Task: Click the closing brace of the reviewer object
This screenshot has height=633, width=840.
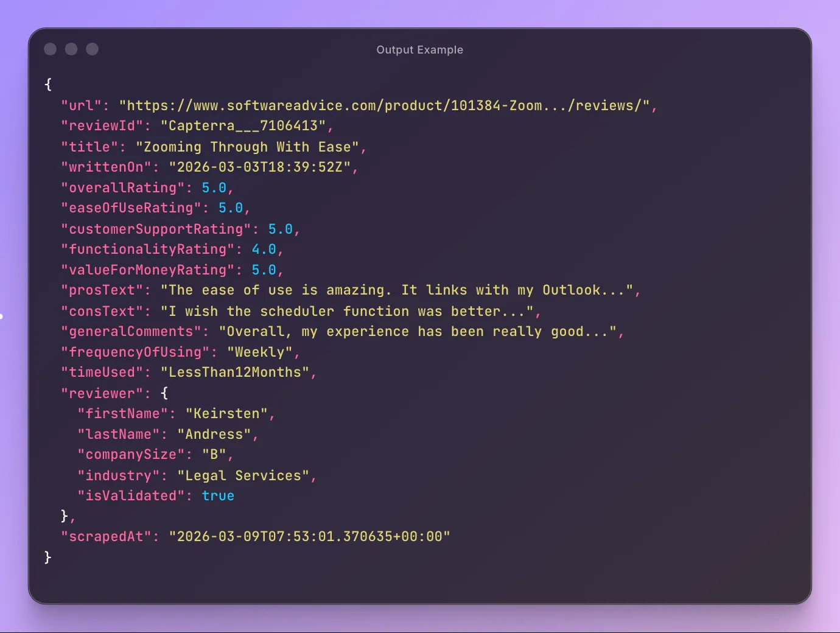Action: pos(64,516)
